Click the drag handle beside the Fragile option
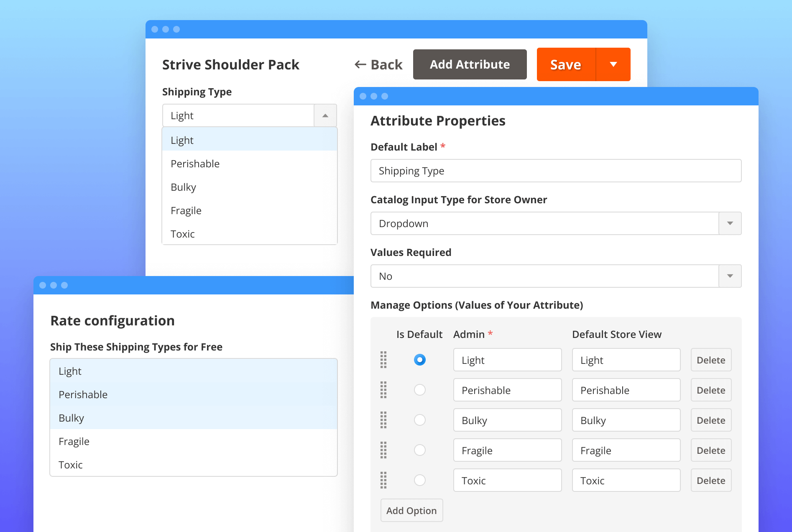The image size is (792, 532). coord(384,450)
